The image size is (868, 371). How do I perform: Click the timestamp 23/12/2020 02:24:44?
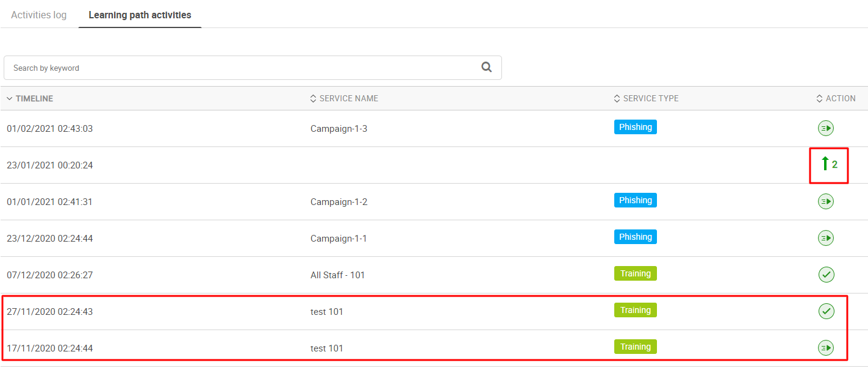coord(50,239)
